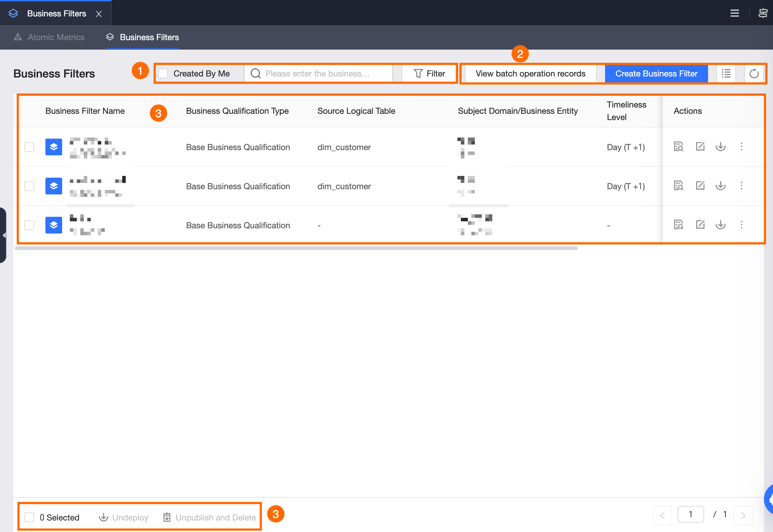Click the edit icon in second row
This screenshot has width=773, height=532.
[x=700, y=186]
